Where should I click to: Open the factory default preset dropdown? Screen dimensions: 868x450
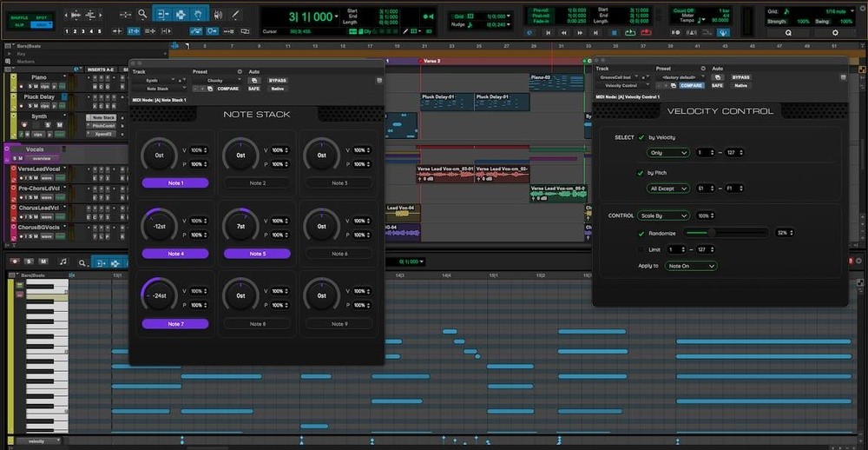(x=681, y=77)
